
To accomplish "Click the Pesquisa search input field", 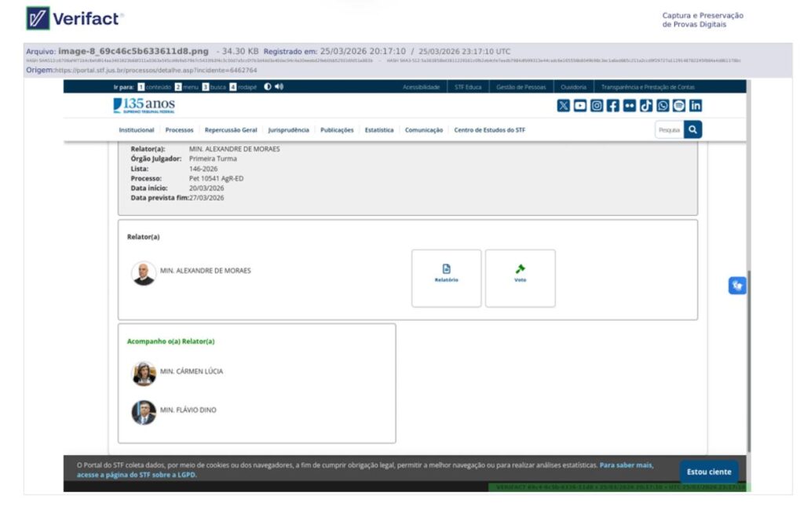I will [x=669, y=130].
